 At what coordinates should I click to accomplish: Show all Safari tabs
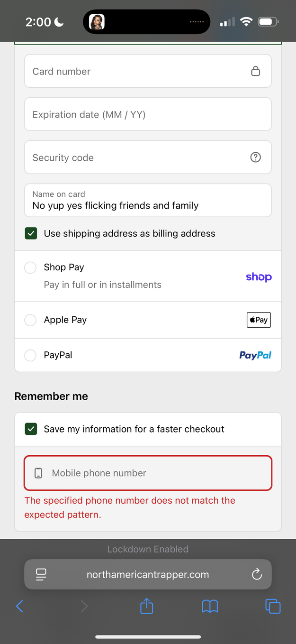pos(273,606)
